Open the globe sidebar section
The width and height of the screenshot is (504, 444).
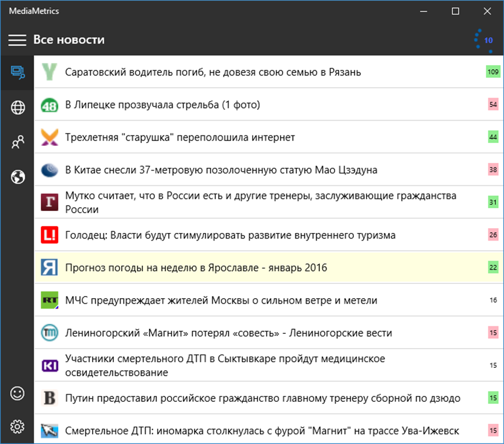[x=18, y=108]
